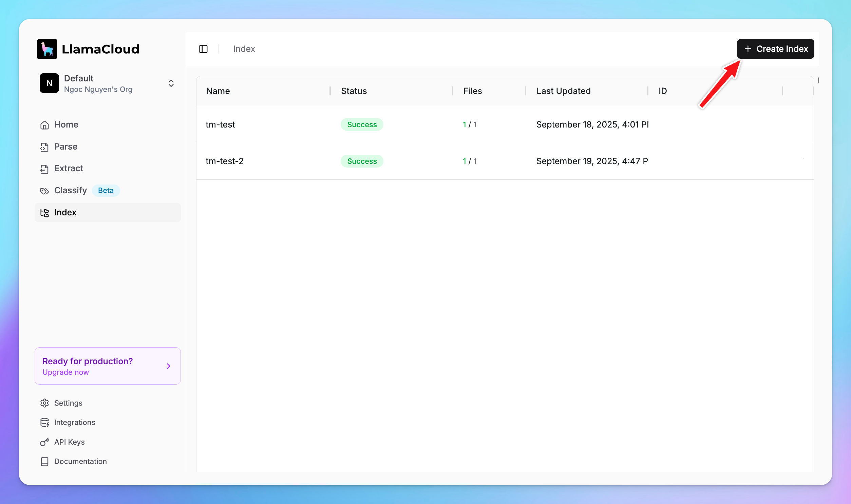Click the Extract file icon
Image resolution: width=851 pixels, height=504 pixels.
pyautogui.click(x=44, y=169)
